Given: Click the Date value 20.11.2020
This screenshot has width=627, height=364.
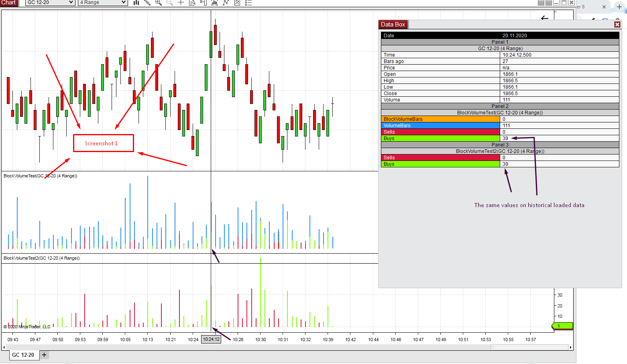Looking at the screenshot, I should pyautogui.click(x=515, y=36).
